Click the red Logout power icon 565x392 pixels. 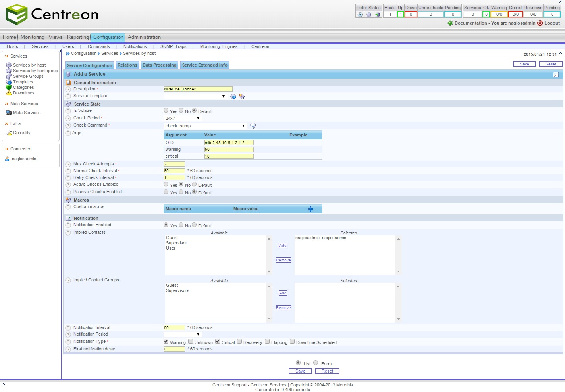540,23
